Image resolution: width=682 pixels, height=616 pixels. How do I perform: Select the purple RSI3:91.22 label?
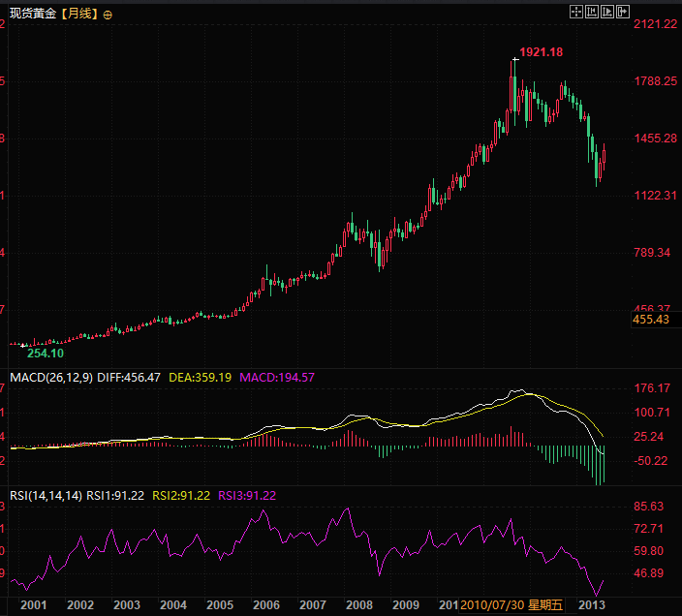coord(247,495)
